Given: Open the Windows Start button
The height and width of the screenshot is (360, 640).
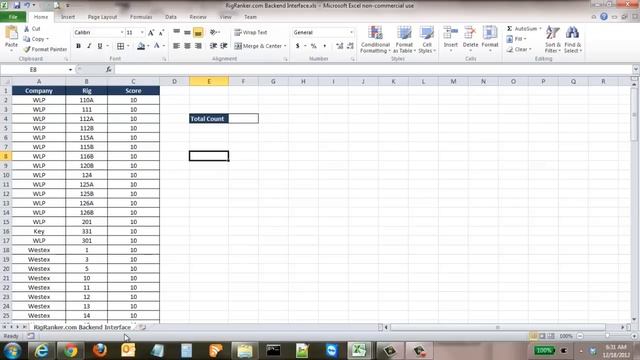Looking at the screenshot, I should click(x=13, y=351).
